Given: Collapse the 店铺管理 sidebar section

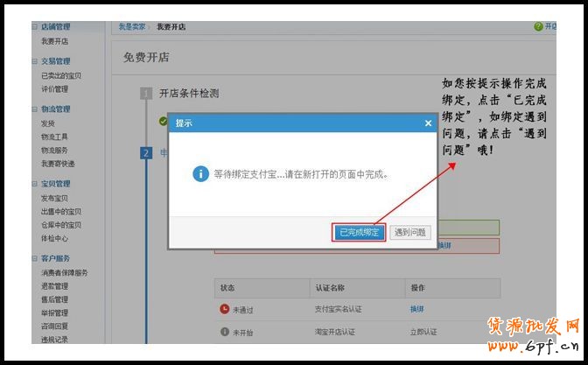Looking at the screenshot, I should [35, 27].
